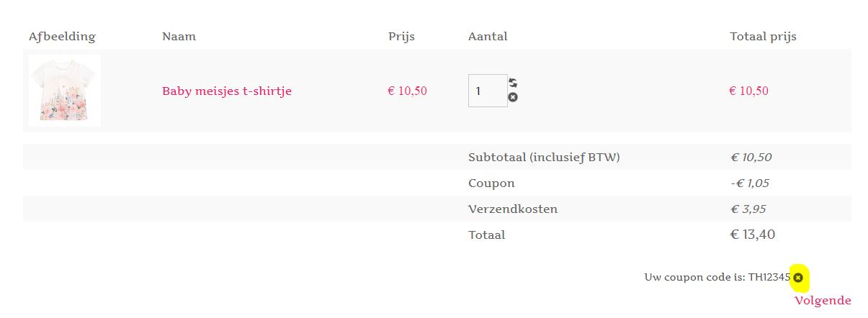Image resolution: width=868 pixels, height=318 pixels.
Task: Click the Prijs column header
Action: point(401,37)
